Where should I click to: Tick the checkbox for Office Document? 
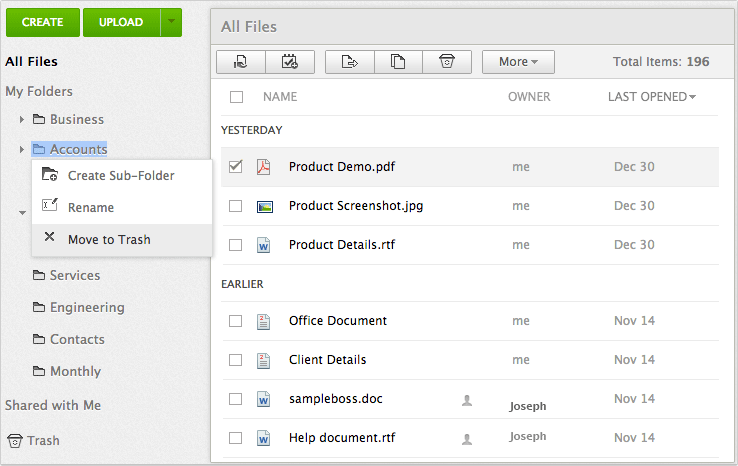[x=236, y=321]
